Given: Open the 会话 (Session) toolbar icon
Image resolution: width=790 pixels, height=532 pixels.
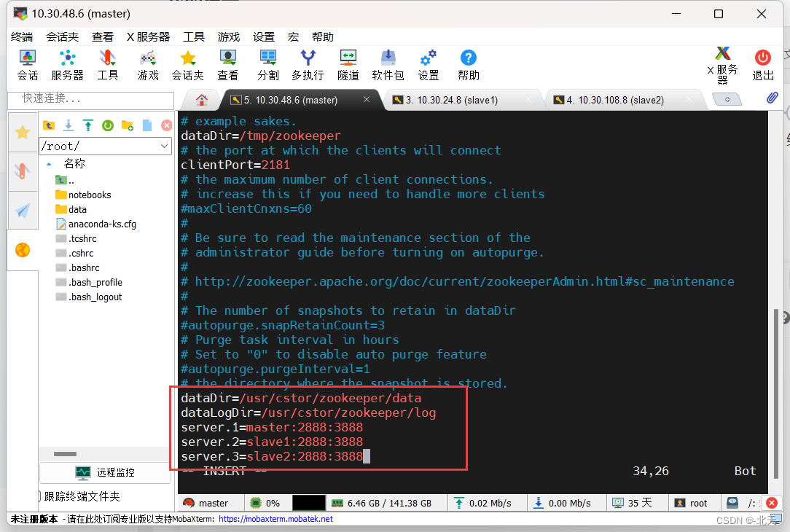Looking at the screenshot, I should pyautogui.click(x=27, y=65).
